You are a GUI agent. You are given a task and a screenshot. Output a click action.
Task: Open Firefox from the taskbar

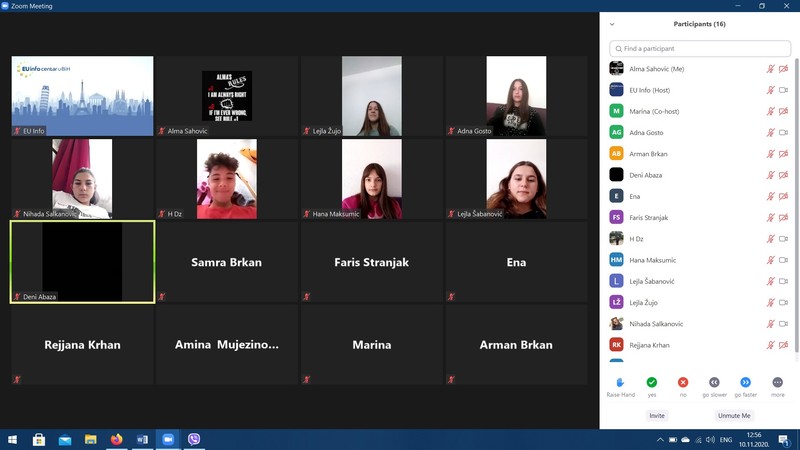116,439
